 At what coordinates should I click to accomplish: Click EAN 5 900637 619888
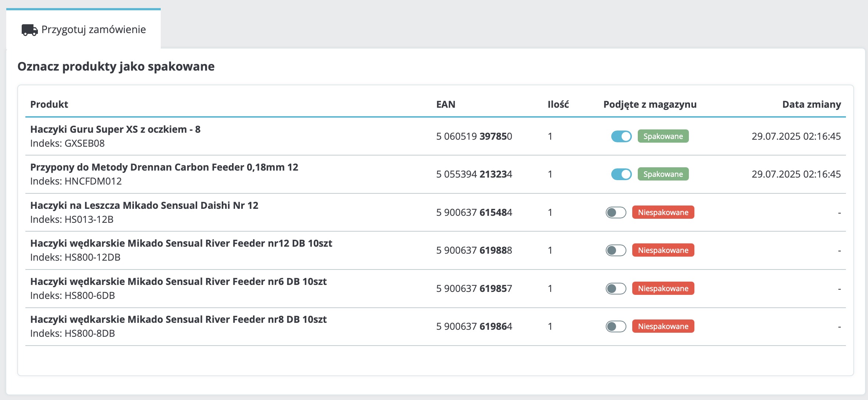coord(474,250)
